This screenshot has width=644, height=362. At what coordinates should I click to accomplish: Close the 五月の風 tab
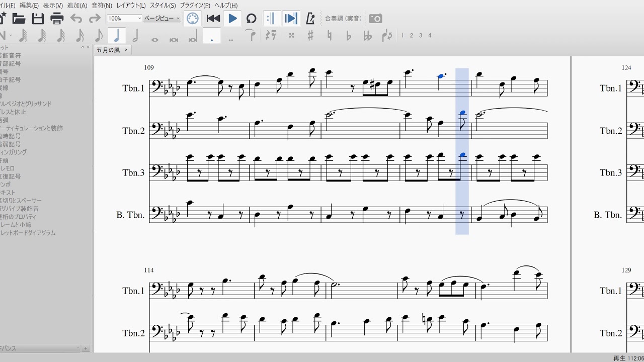pos(126,50)
